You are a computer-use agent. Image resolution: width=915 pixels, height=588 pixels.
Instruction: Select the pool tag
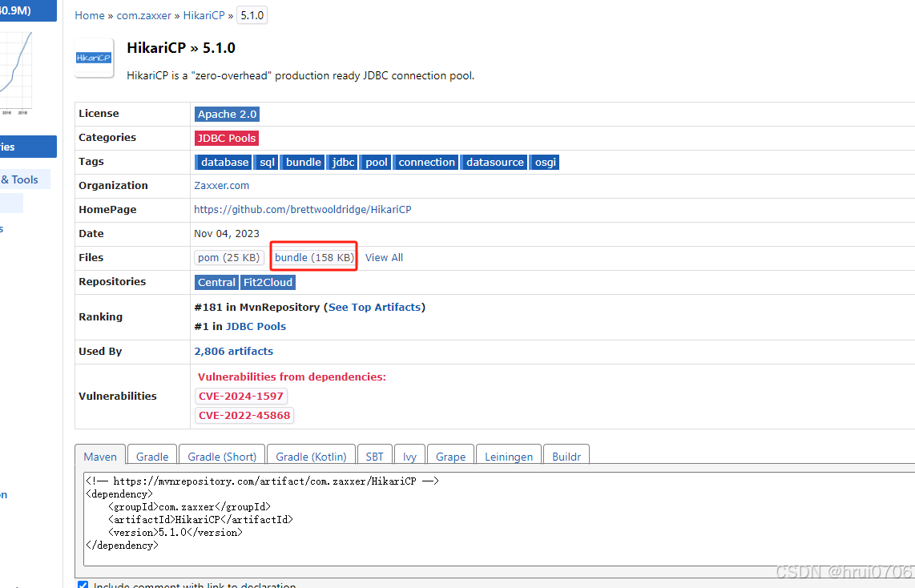pyautogui.click(x=377, y=162)
